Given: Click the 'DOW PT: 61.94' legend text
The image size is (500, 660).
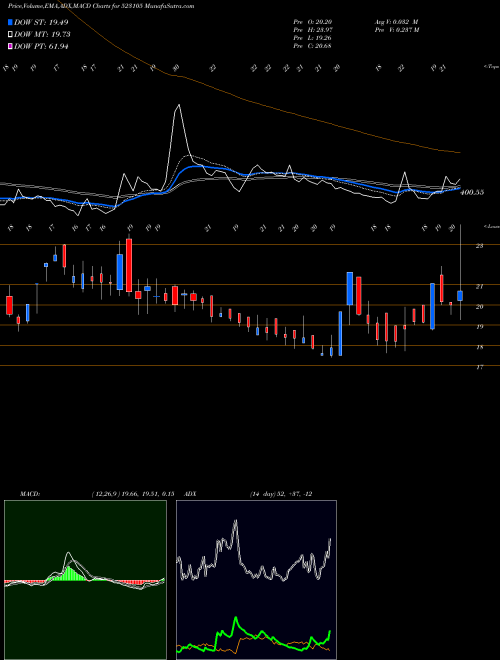Looking at the screenshot, I should [41, 46].
